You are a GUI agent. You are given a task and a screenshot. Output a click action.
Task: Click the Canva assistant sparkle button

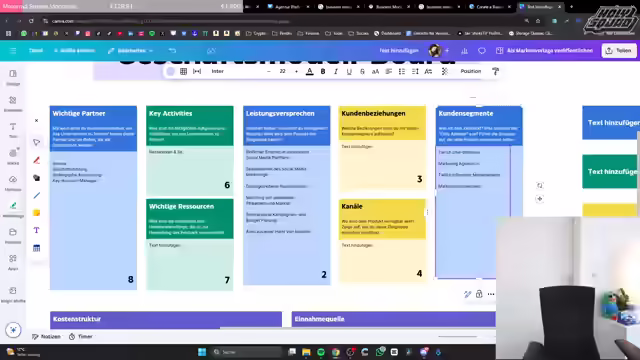click(x=13, y=330)
